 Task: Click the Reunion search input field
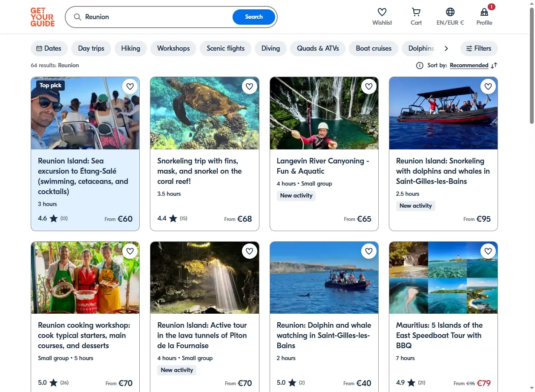tap(158, 17)
